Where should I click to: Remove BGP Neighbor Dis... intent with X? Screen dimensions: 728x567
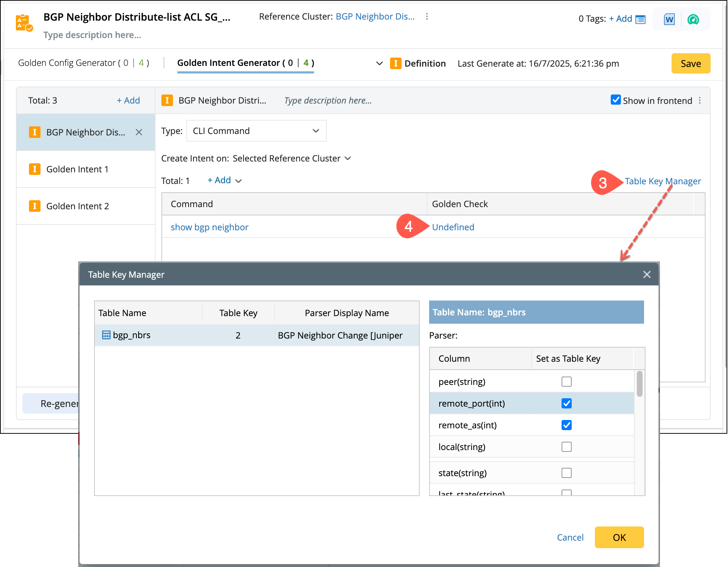pyautogui.click(x=139, y=132)
